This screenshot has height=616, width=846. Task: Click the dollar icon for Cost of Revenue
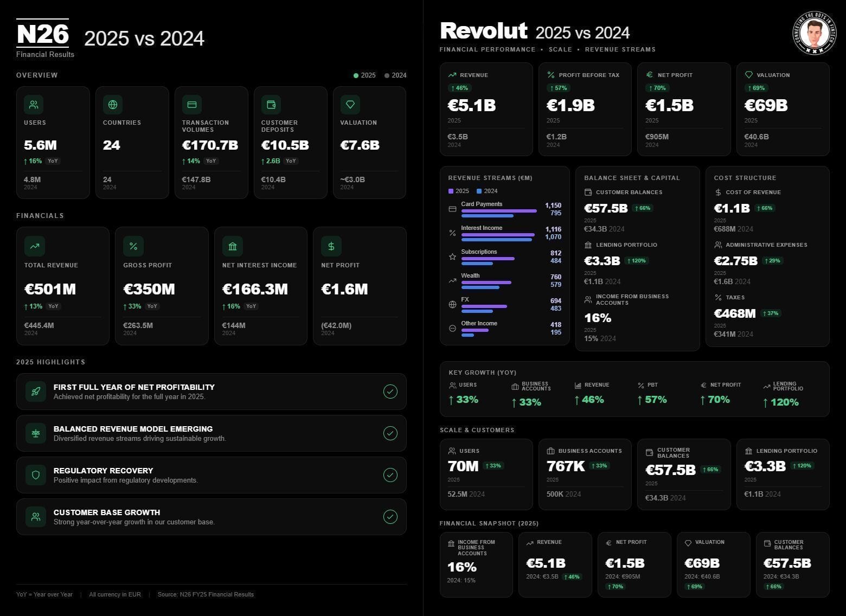(x=718, y=193)
